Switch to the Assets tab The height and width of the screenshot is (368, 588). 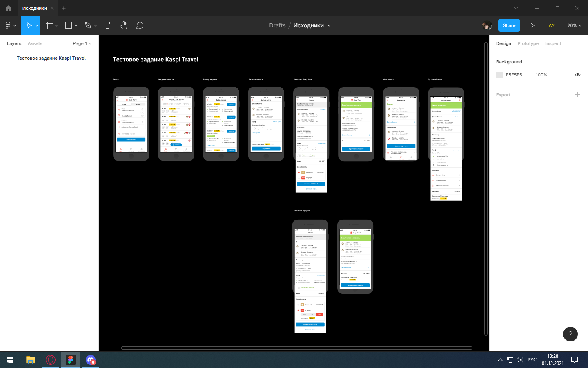[x=35, y=43]
